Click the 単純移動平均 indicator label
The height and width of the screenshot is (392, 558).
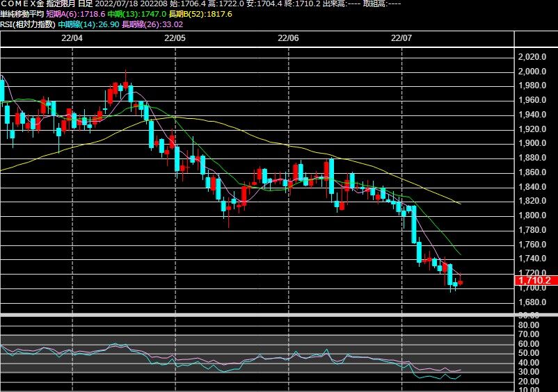22,14
